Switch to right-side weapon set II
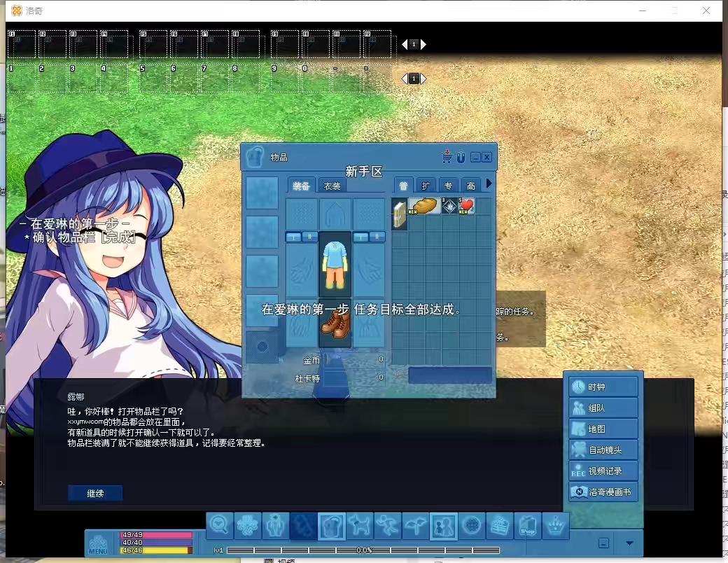 point(377,237)
